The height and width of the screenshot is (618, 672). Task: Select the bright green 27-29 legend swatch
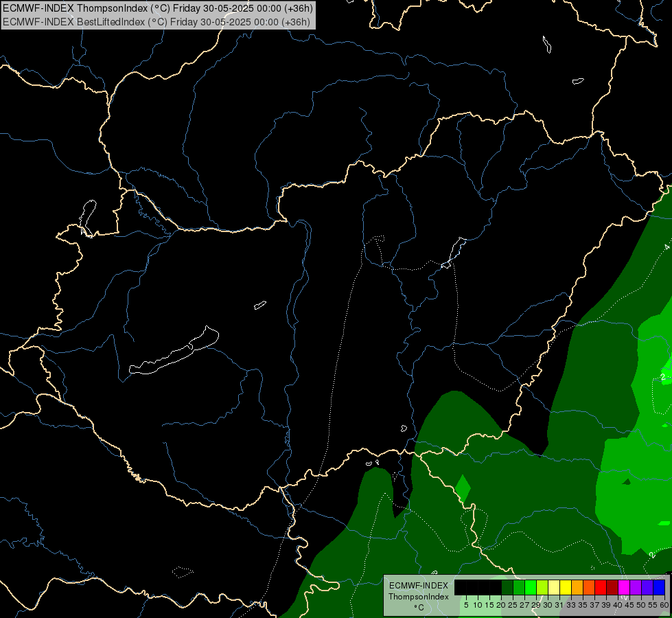531,588
